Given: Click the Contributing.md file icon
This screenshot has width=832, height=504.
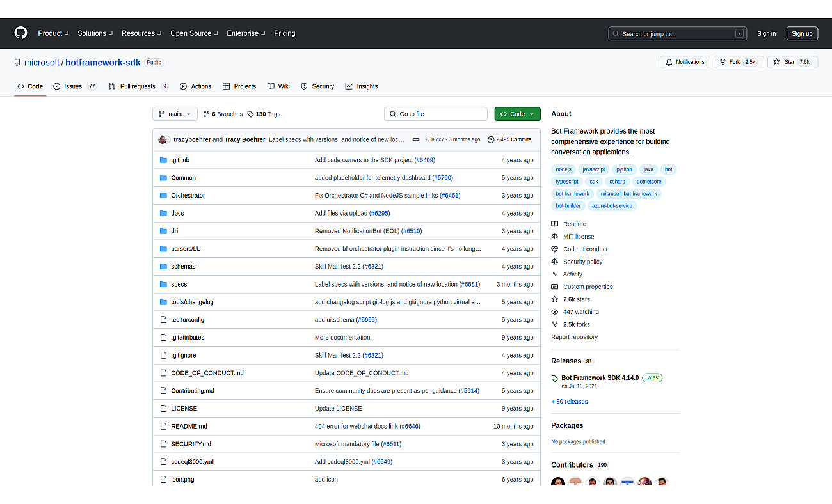Looking at the screenshot, I should (163, 391).
